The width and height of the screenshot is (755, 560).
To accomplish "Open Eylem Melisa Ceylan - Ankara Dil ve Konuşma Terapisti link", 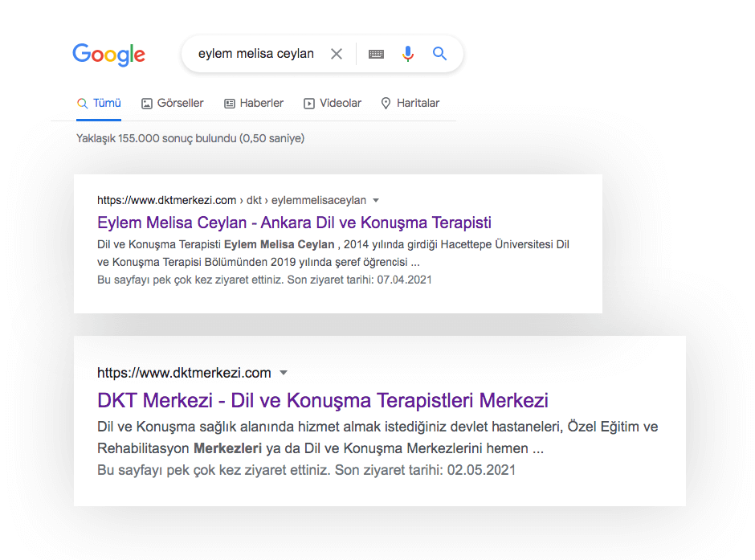I will pos(294,223).
